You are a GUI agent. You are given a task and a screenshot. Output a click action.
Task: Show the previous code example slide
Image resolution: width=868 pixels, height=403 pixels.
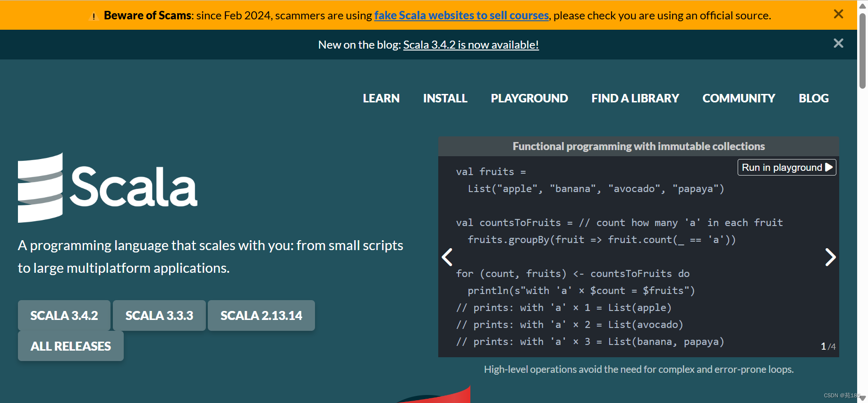[x=447, y=257]
